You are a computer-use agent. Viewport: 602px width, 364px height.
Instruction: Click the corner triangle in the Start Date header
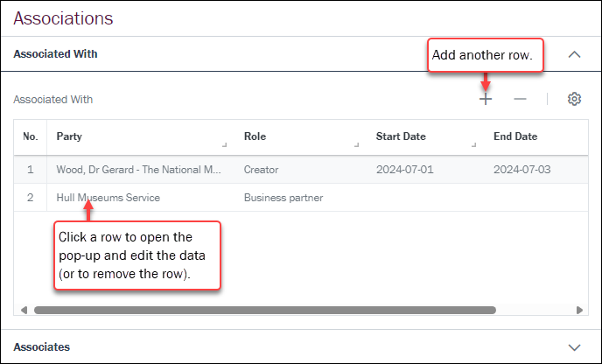click(474, 144)
